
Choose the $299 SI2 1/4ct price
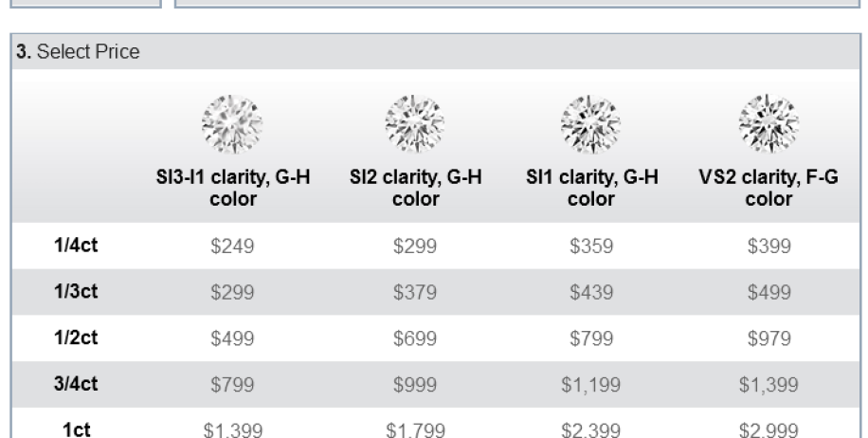pos(415,246)
